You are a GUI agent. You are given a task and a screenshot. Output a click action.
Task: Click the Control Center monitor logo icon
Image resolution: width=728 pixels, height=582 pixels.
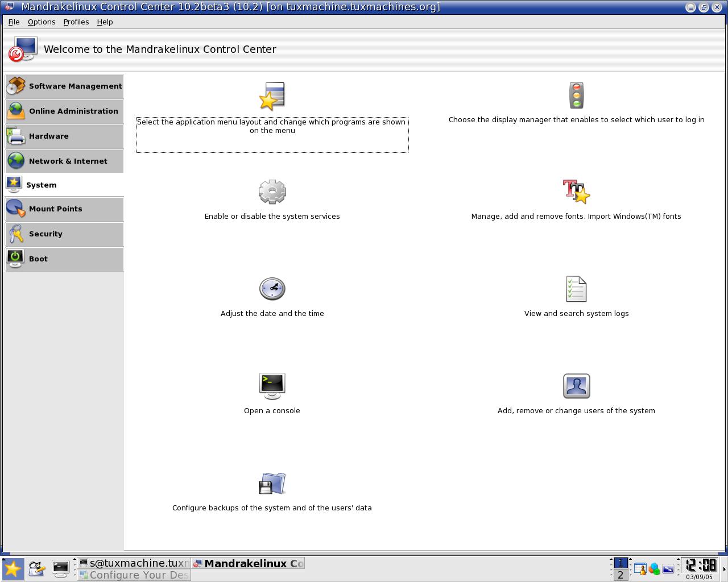point(23,49)
